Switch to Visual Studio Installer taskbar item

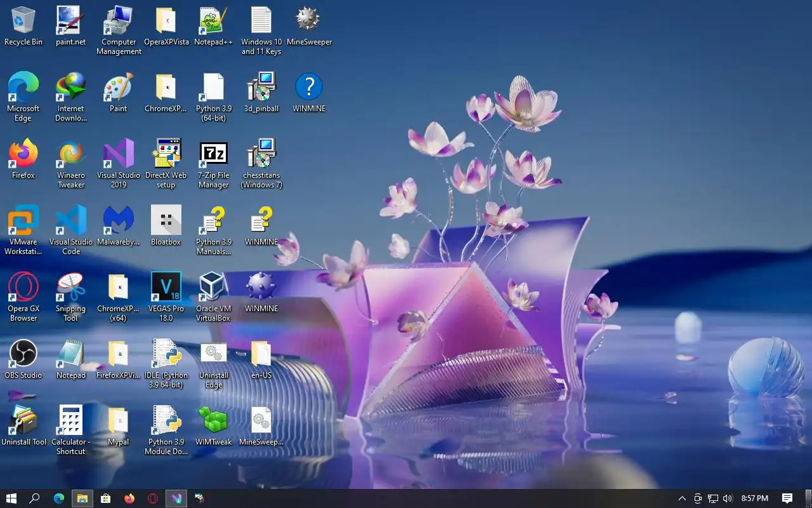[x=176, y=498]
